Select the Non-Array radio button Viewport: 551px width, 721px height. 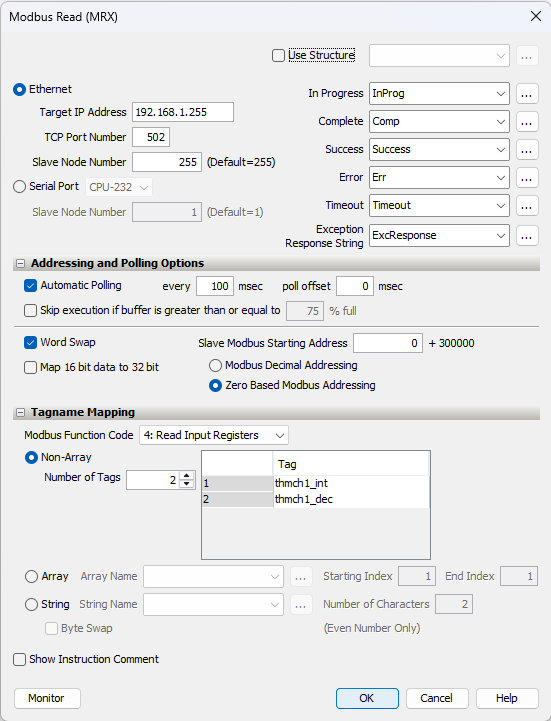pos(31,458)
